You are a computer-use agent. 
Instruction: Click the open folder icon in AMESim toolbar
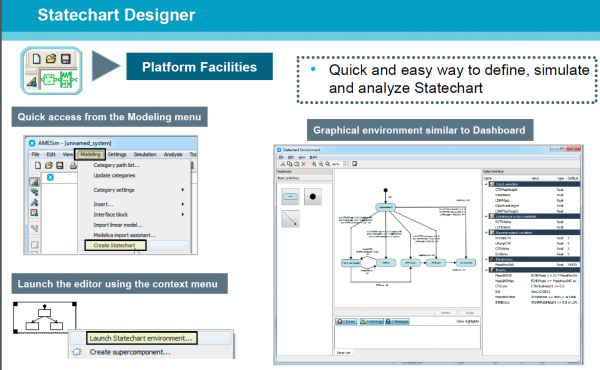pos(49,165)
